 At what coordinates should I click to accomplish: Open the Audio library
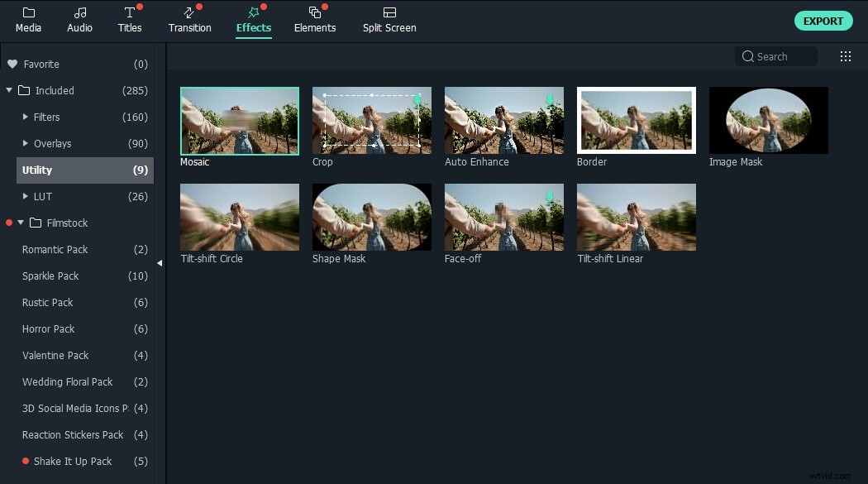point(79,20)
